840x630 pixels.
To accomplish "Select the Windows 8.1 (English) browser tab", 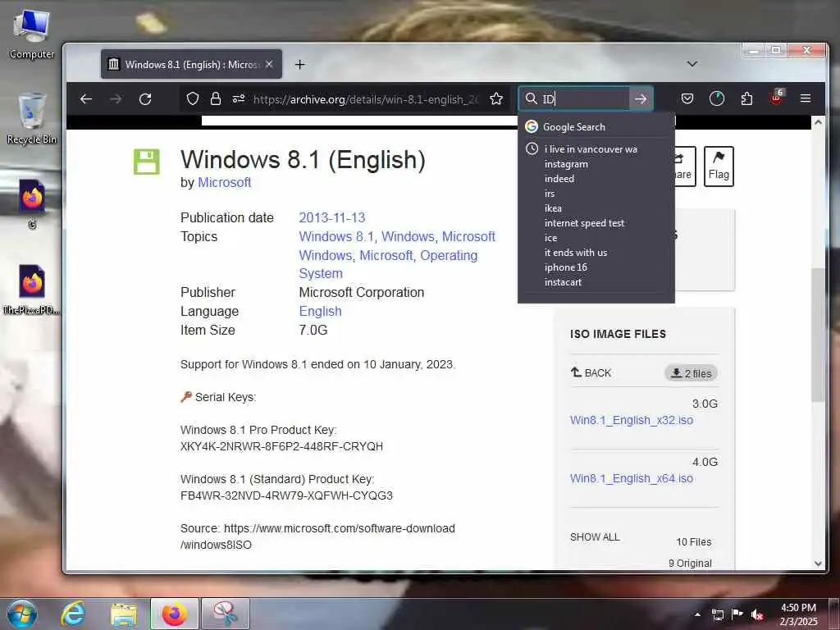I will (x=191, y=64).
